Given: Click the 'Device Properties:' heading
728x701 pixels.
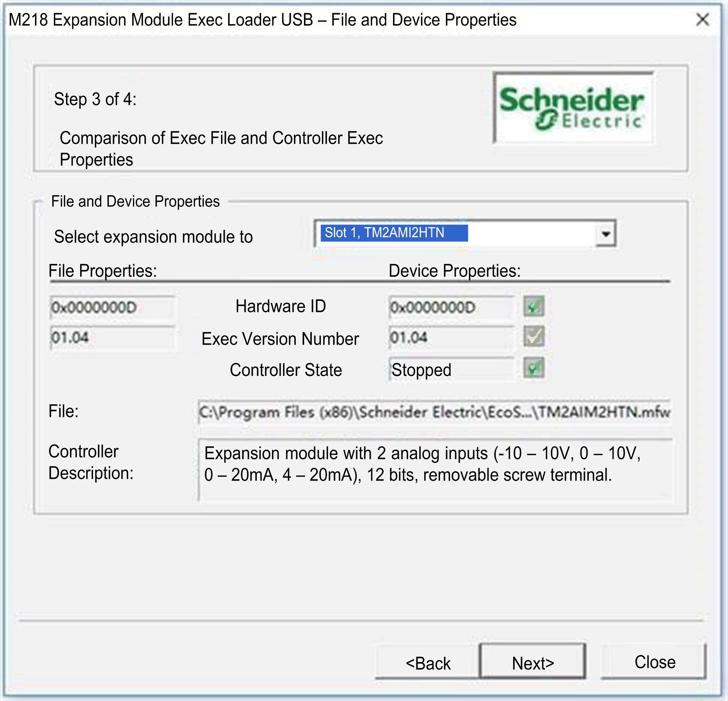Looking at the screenshot, I should click(x=454, y=271).
